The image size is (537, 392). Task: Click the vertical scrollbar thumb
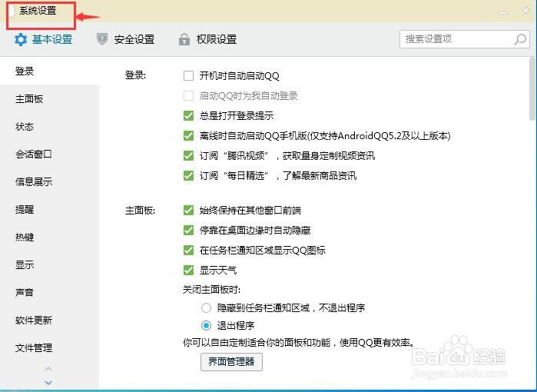click(532, 89)
